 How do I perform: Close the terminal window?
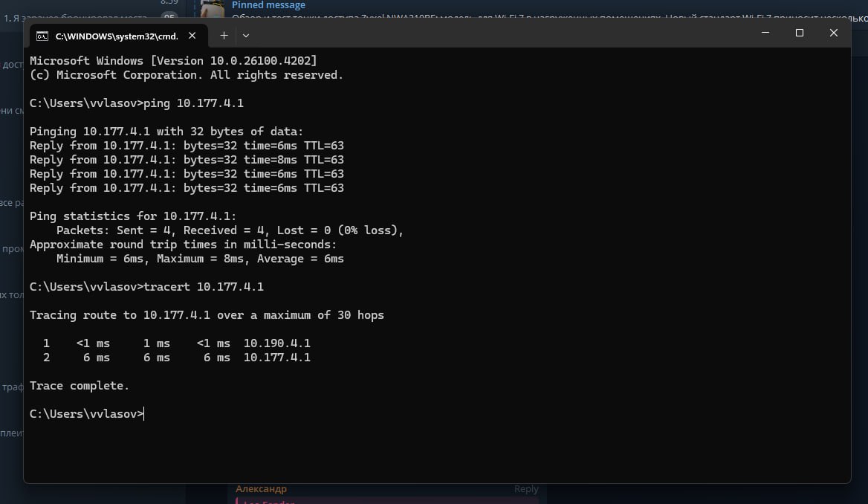[834, 33]
